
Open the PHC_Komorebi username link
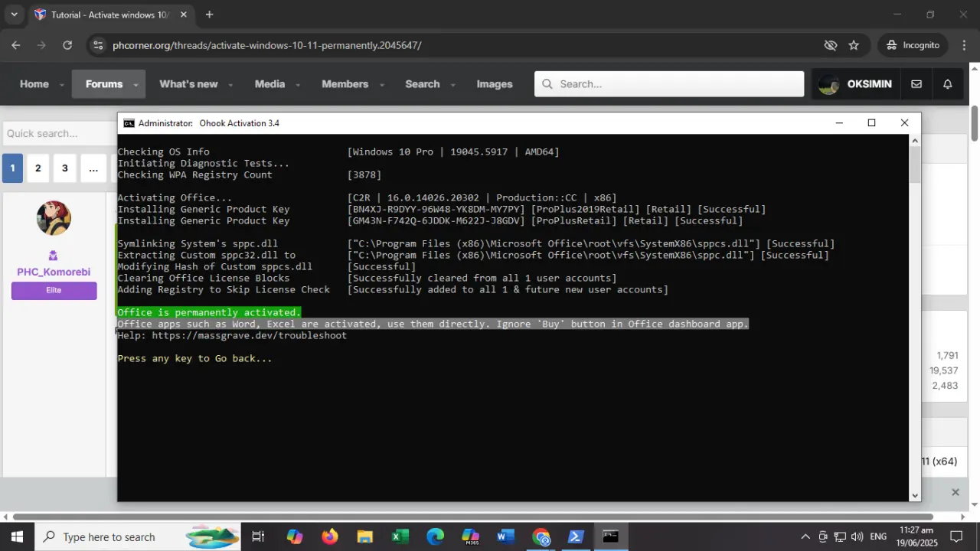54,272
